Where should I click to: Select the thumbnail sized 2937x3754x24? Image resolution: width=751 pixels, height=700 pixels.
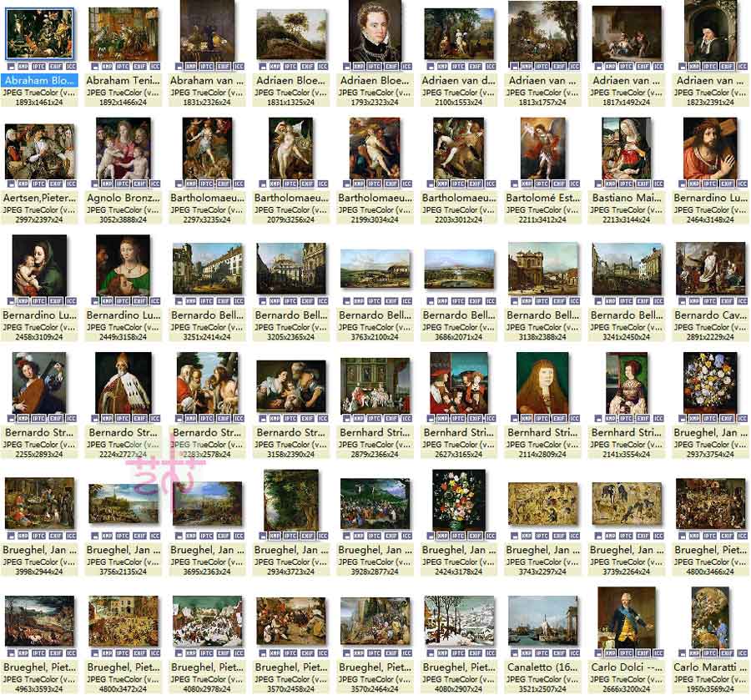pos(710,383)
